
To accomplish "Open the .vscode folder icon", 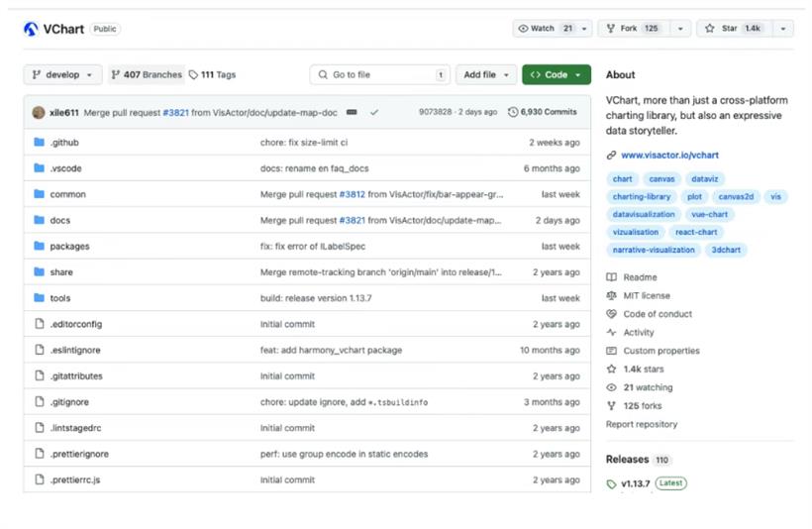I will click(x=39, y=167).
